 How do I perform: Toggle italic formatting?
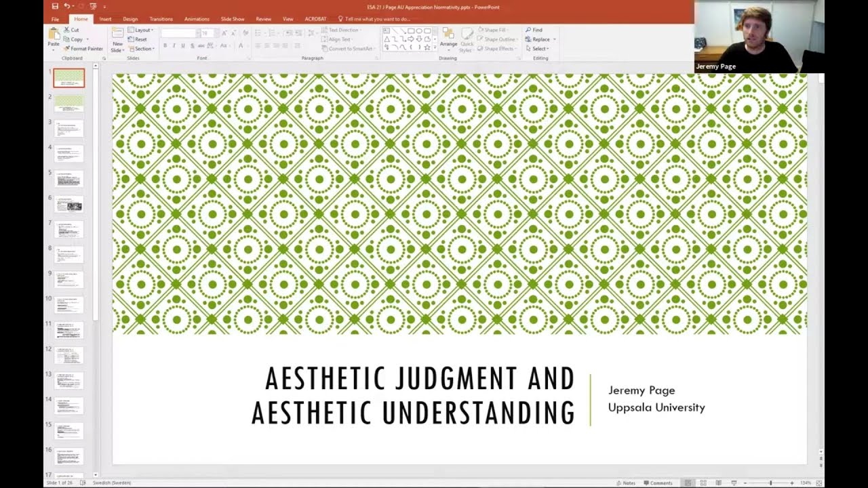[174, 45]
